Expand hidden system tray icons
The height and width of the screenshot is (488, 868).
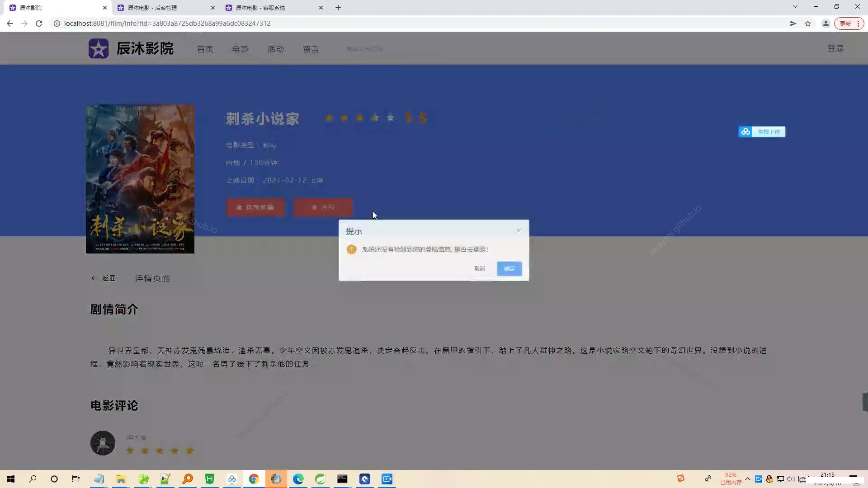coord(747,479)
